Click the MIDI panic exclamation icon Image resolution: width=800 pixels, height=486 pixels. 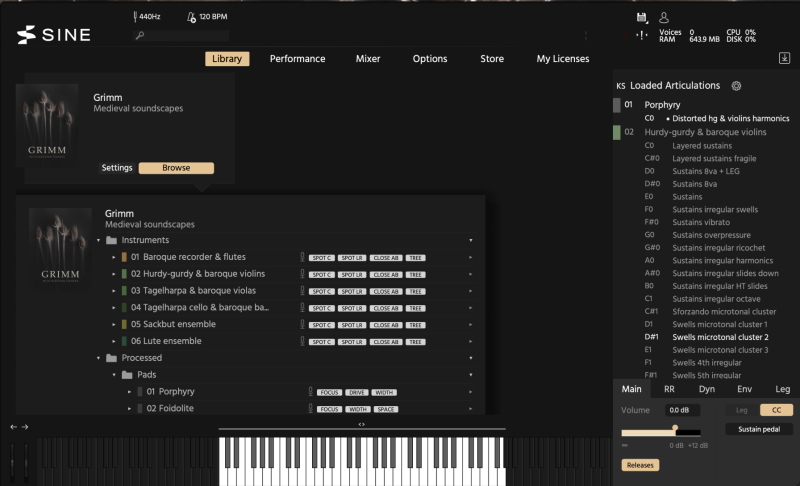(x=642, y=35)
